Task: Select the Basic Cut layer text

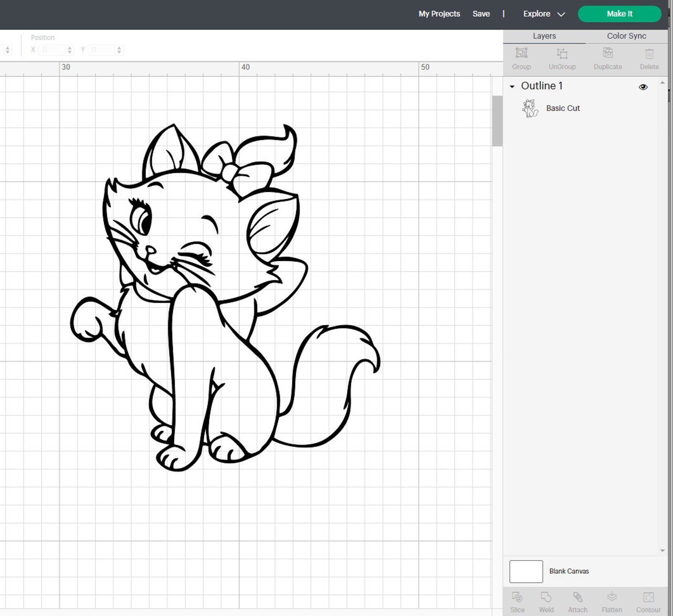Action: [563, 108]
